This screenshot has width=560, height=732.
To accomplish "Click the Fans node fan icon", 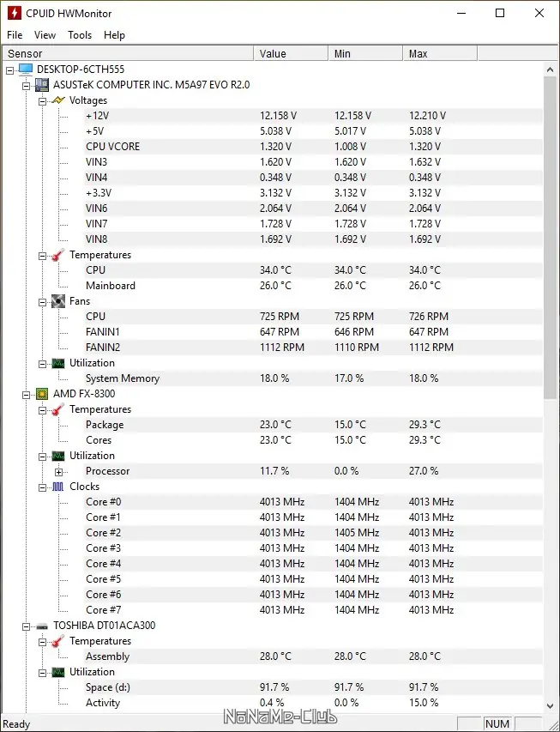I will pos(57,301).
